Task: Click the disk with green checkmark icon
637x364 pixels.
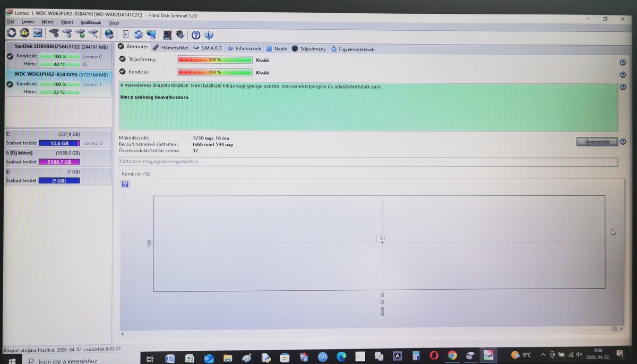Action: [x=80, y=33]
